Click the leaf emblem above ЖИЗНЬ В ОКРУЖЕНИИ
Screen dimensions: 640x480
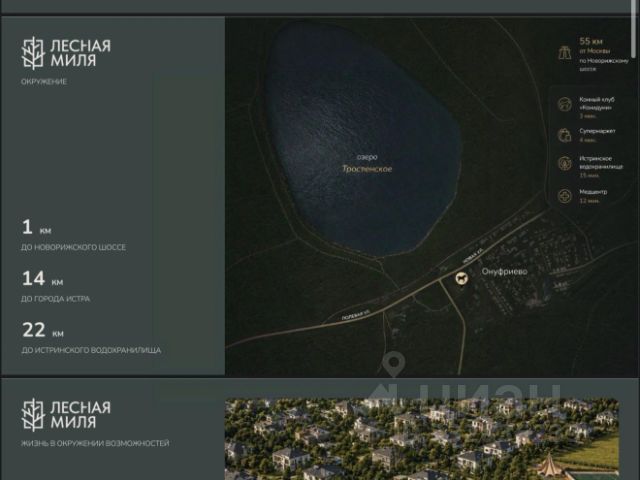coord(32,415)
